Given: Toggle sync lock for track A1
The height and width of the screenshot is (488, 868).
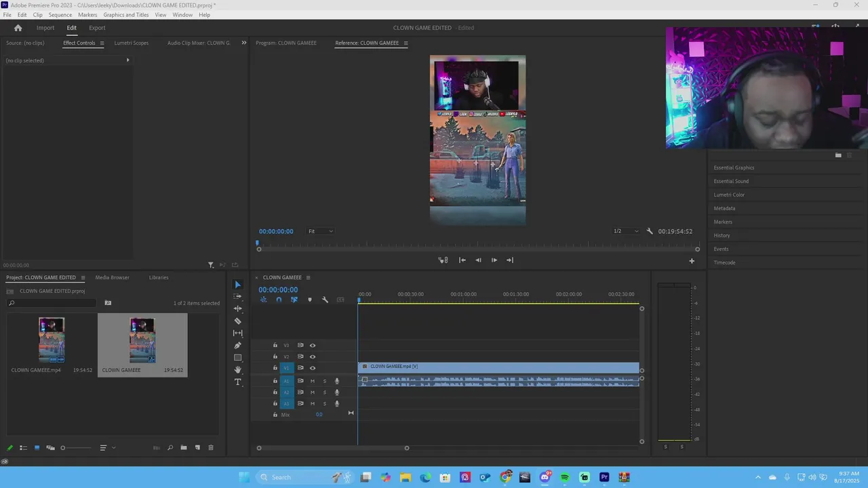Looking at the screenshot, I should pos(300,381).
